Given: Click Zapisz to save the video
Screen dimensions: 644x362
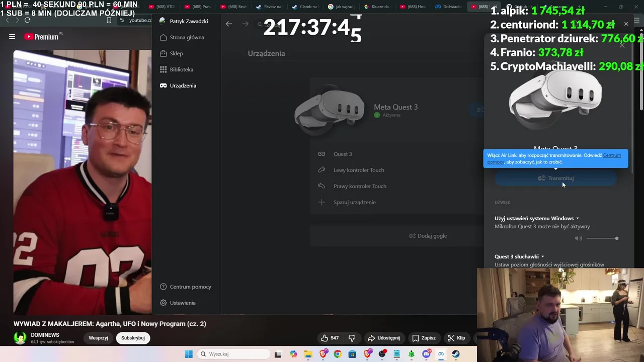Looking at the screenshot, I should point(424,338).
